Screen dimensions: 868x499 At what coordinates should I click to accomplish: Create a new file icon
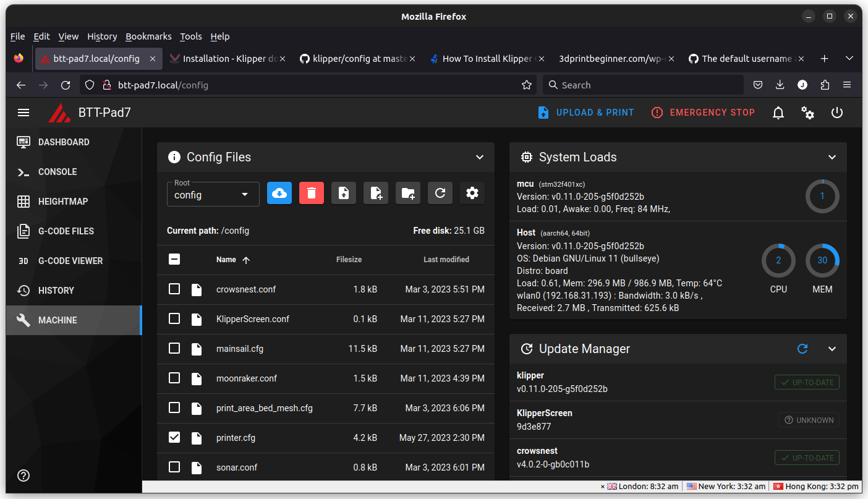tap(376, 194)
